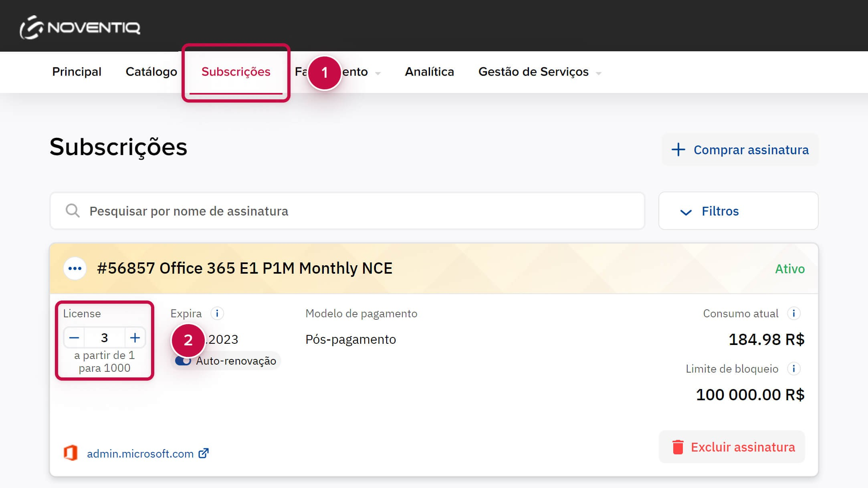
Task: Go to the Catálogo tab
Action: (151, 72)
